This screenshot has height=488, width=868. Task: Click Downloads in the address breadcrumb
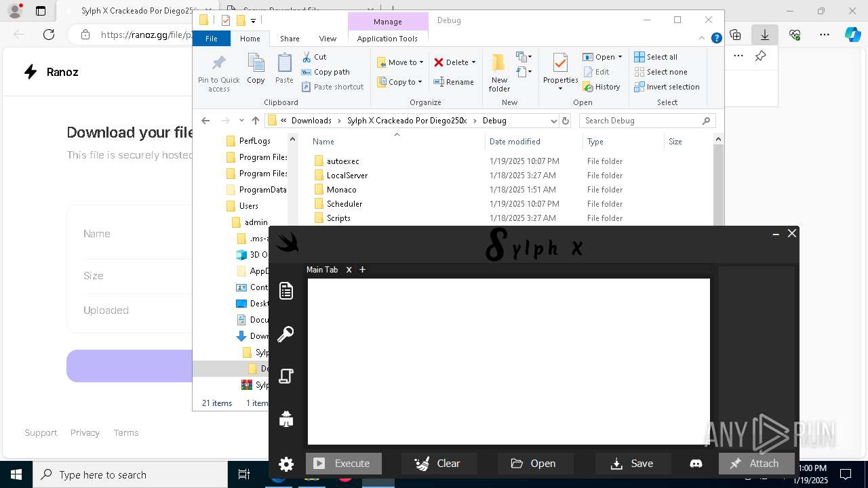coord(311,121)
